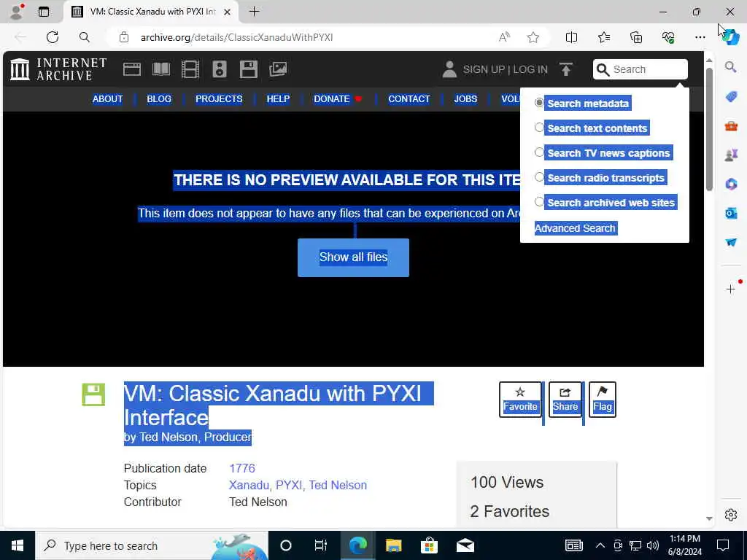Open Ted Nelson topic link

(338, 485)
